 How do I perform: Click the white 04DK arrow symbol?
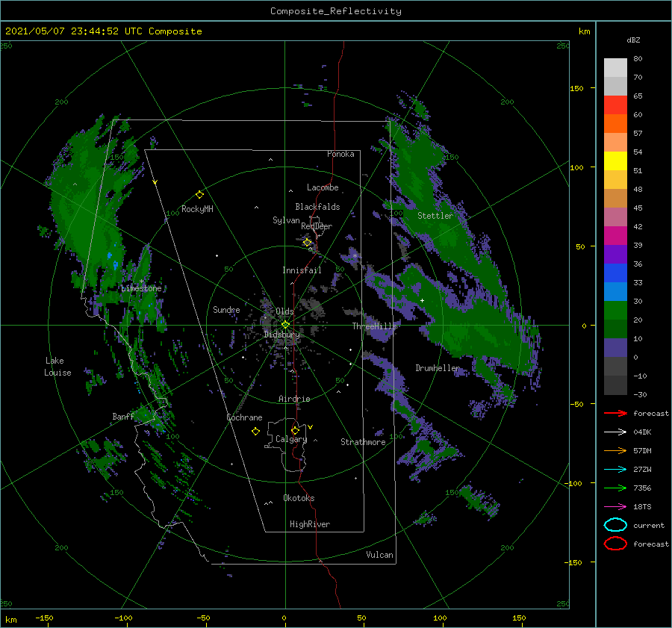[615, 432]
